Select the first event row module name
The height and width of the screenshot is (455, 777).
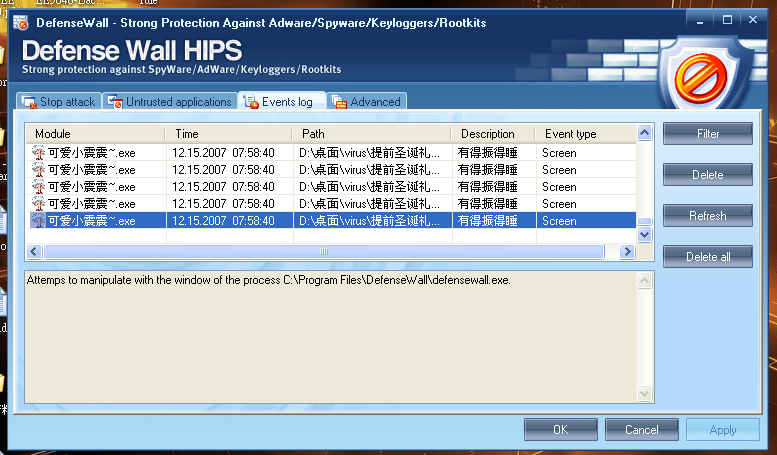(x=92, y=153)
